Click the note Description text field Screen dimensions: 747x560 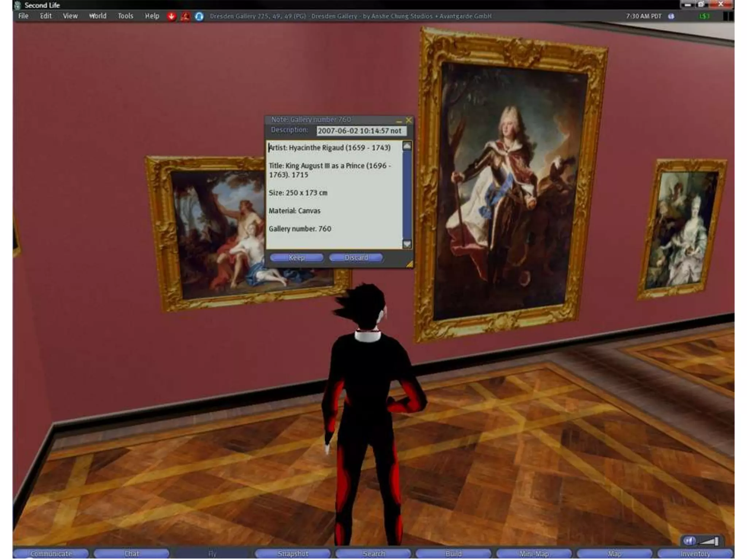click(361, 131)
